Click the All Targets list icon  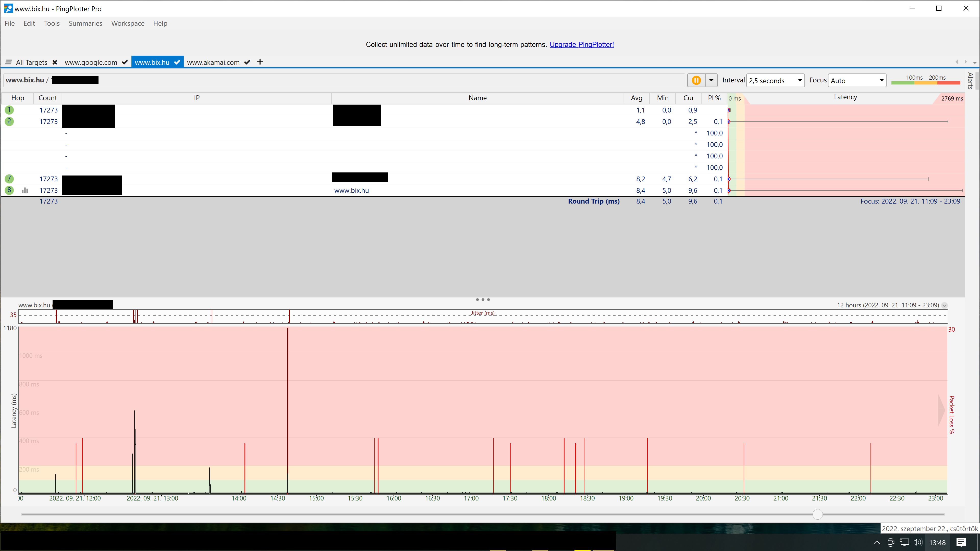8,62
